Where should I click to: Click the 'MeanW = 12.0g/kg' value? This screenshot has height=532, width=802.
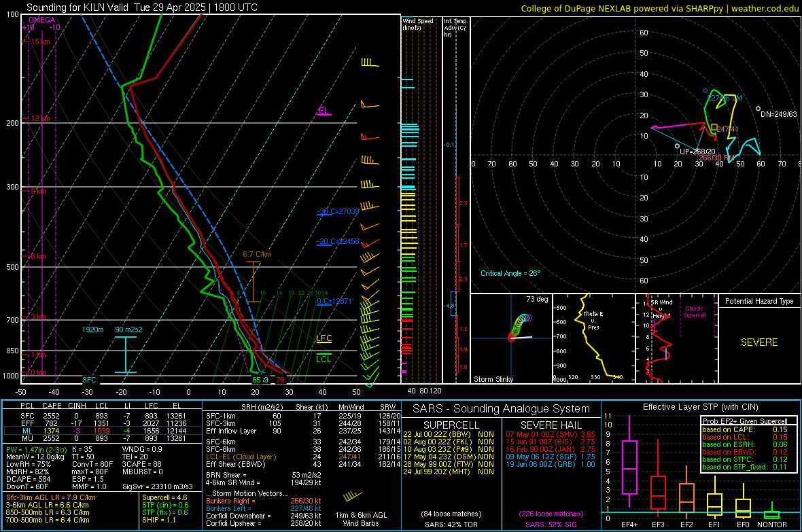point(35,457)
